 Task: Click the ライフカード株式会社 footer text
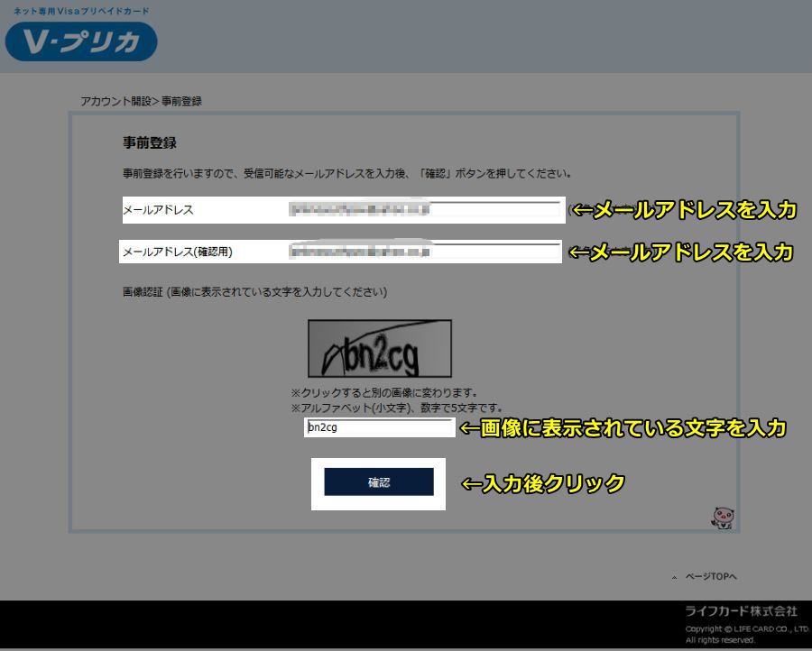click(741, 611)
